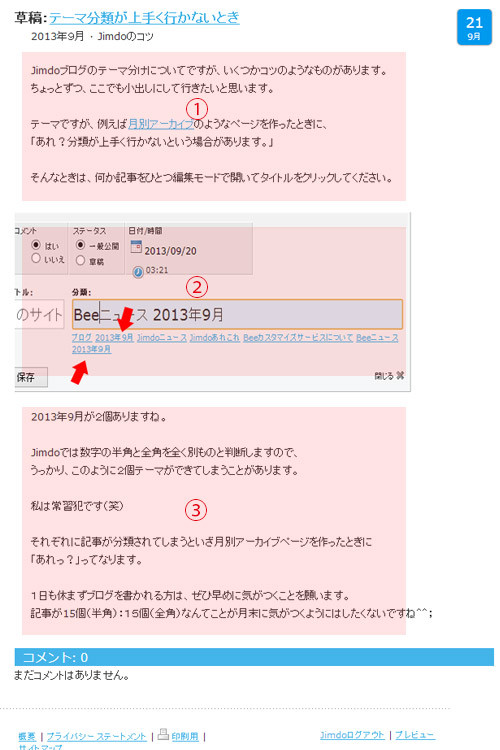Follow the 月別アーカイブ link
The image size is (500, 750).
pos(161,124)
